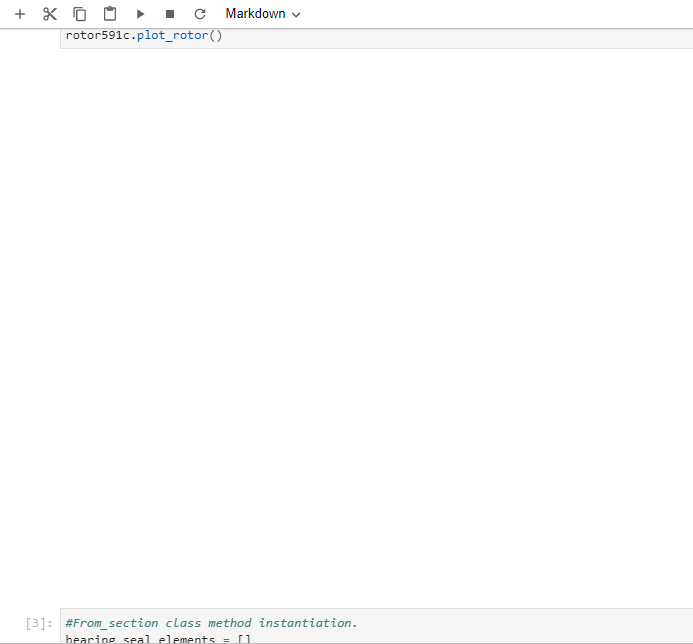Viewport: 693px width, 644px height.
Task: Restart the kernel with the circular arrow
Action: (200, 14)
